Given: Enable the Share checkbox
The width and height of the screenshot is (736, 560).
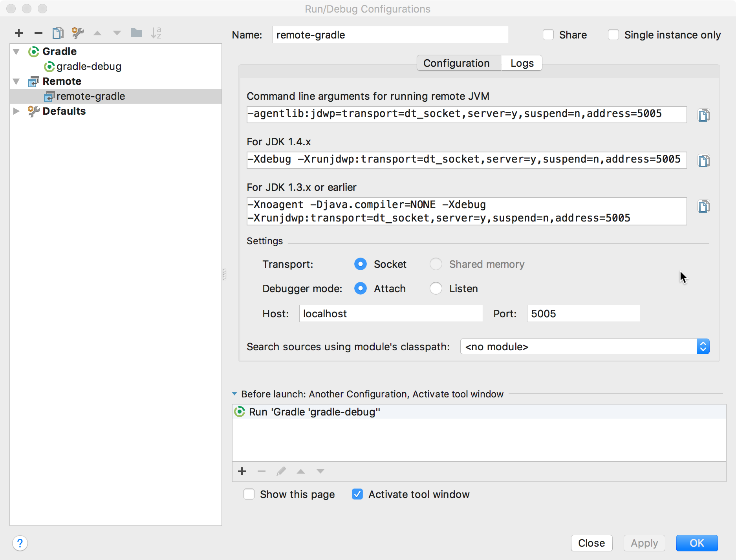Looking at the screenshot, I should coord(548,35).
